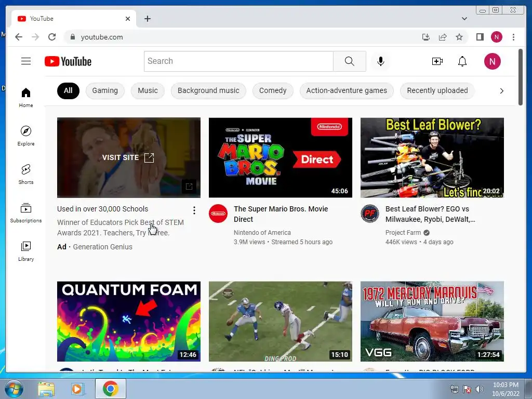Open the Nintendo of America channel name
The width and height of the screenshot is (532, 399).
262,232
